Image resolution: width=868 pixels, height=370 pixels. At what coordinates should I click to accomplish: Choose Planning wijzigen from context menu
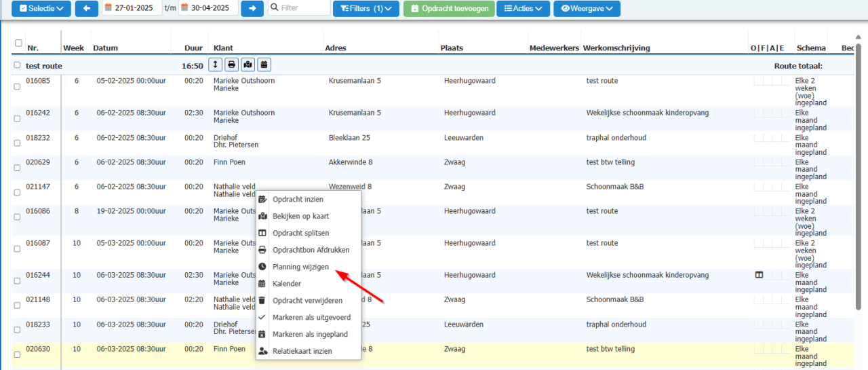click(x=300, y=267)
